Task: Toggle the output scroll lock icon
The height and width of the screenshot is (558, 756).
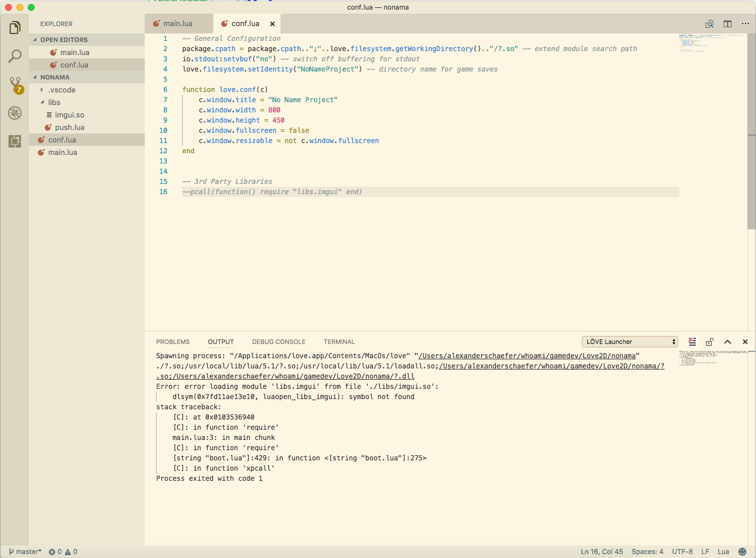Action: (x=709, y=342)
